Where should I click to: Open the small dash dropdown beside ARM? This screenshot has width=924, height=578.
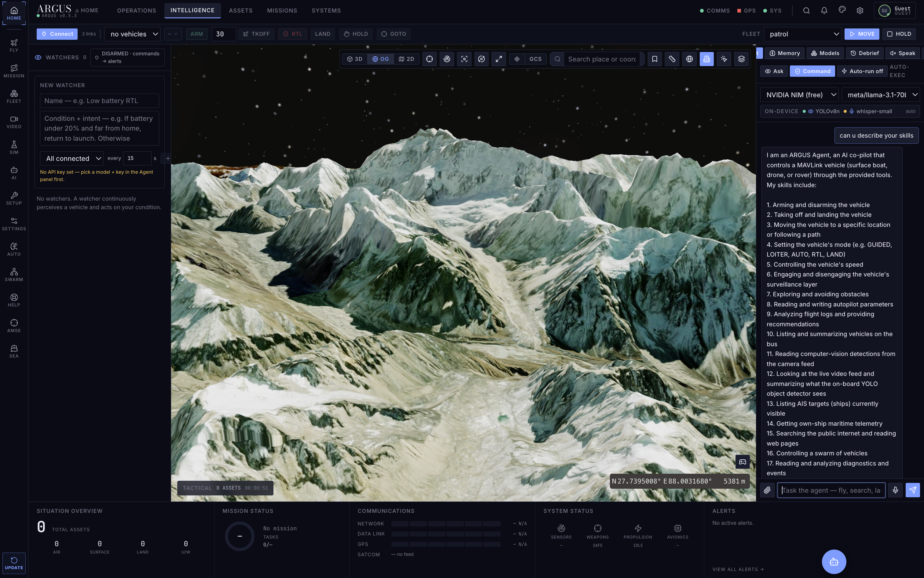tap(173, 34)
